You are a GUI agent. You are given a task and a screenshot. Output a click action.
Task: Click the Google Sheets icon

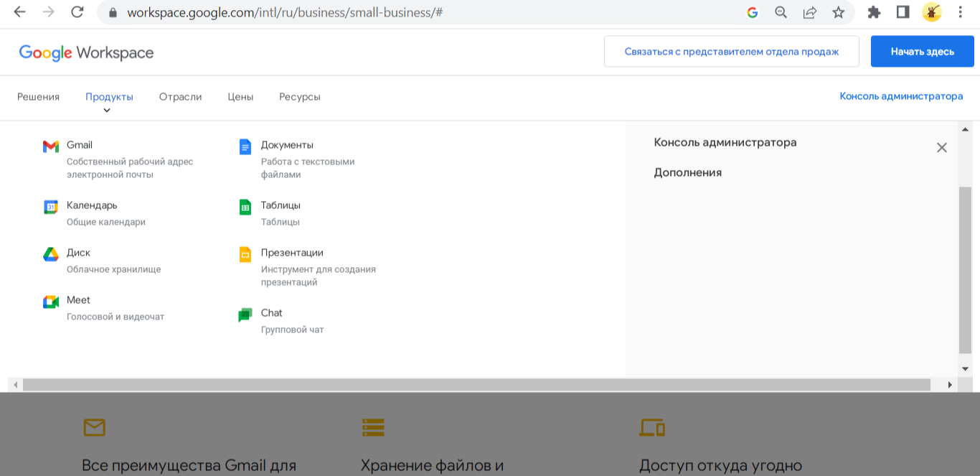[245, 207]
